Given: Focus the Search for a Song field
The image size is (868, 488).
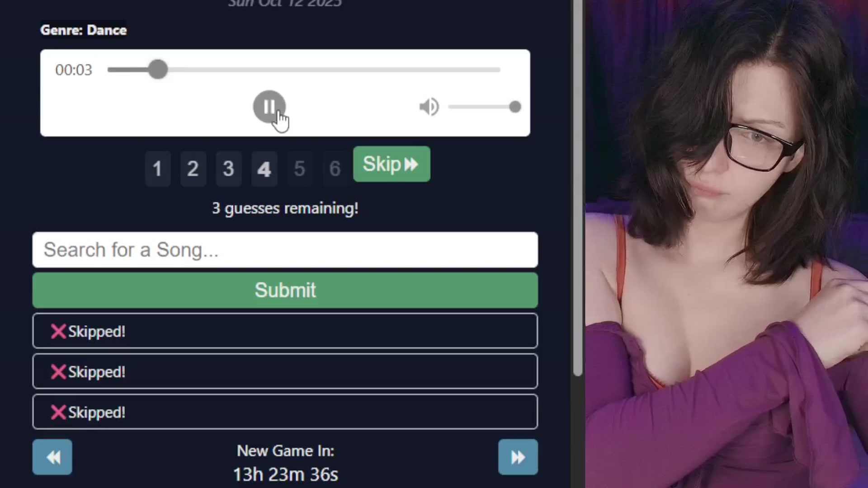Looking at the screenshot, I should 285,250.
